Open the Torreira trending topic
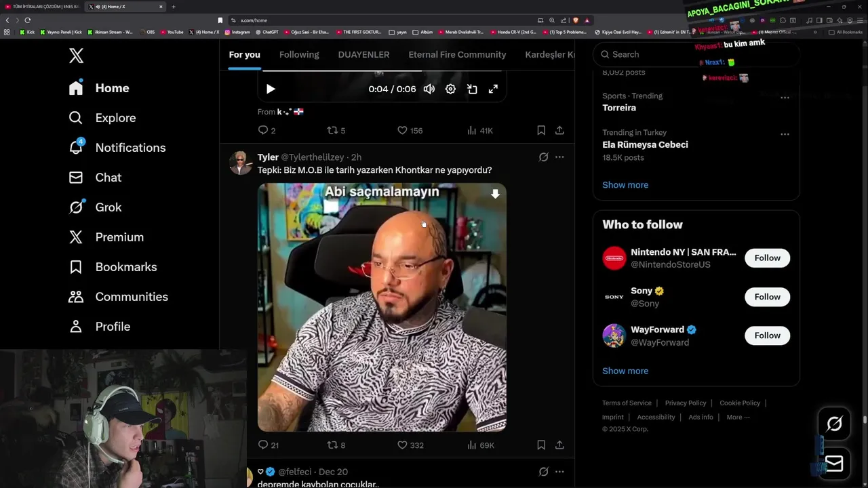 [619, 108]
